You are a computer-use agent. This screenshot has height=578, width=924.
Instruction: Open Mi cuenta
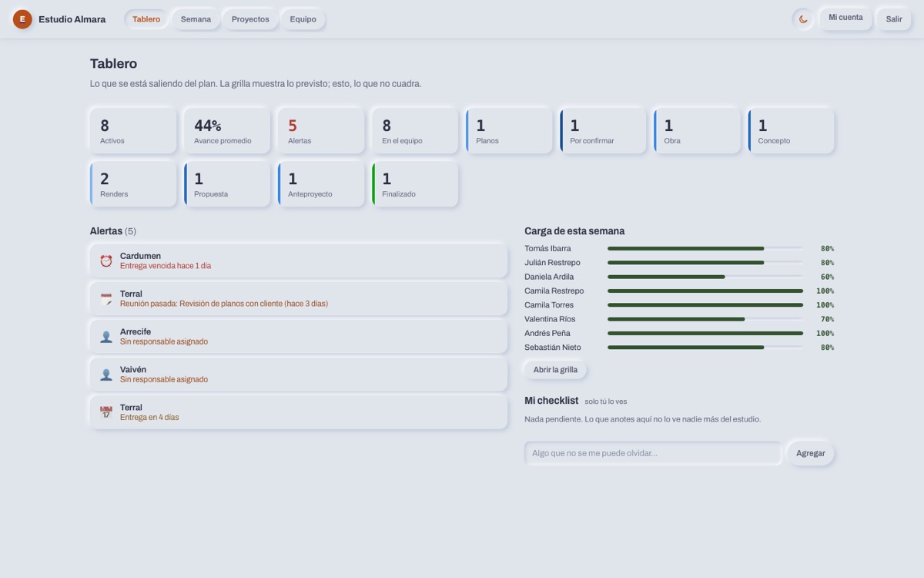pos(845,18)
